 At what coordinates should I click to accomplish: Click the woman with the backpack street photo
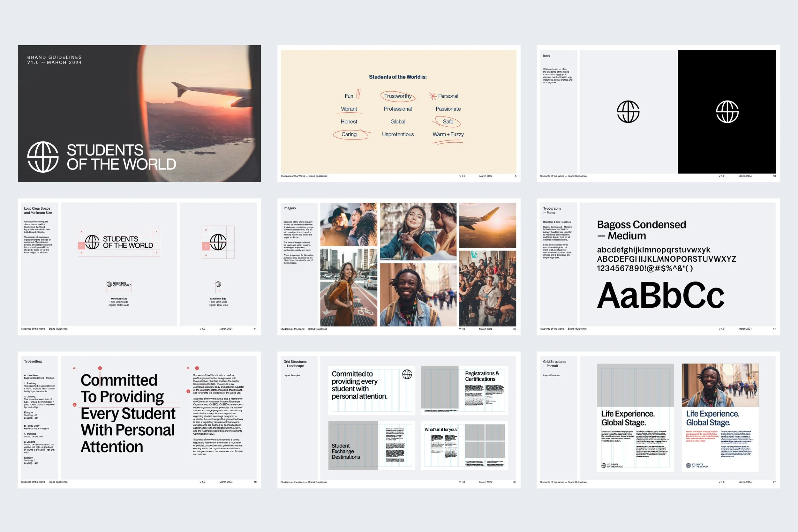[x=349, y=287]
